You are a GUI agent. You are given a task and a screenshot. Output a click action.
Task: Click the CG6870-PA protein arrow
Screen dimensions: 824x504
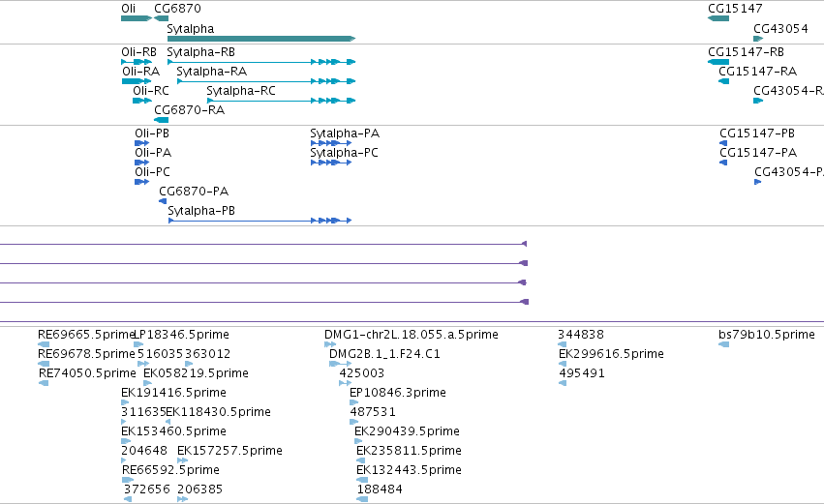click(x=163, y=201)
